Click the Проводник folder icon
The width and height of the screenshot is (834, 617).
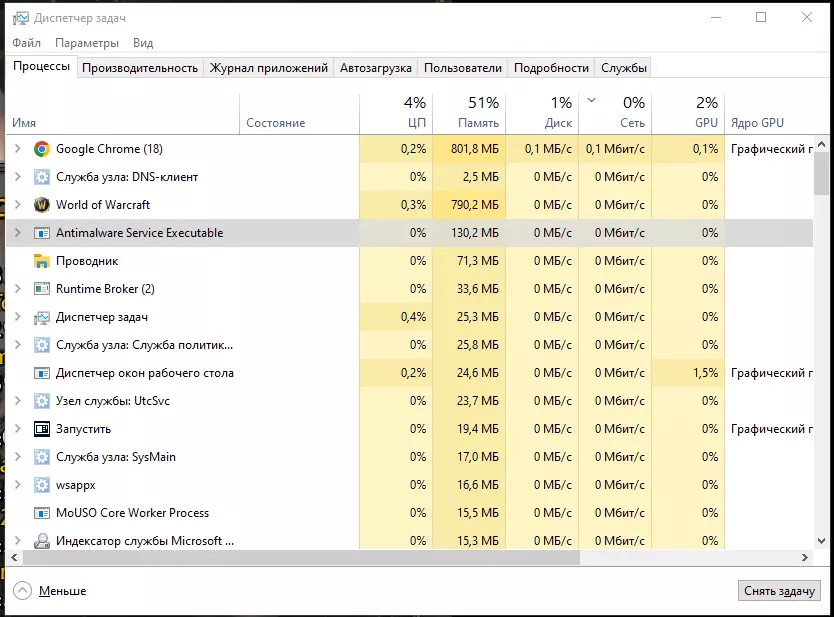pos(41,261)
